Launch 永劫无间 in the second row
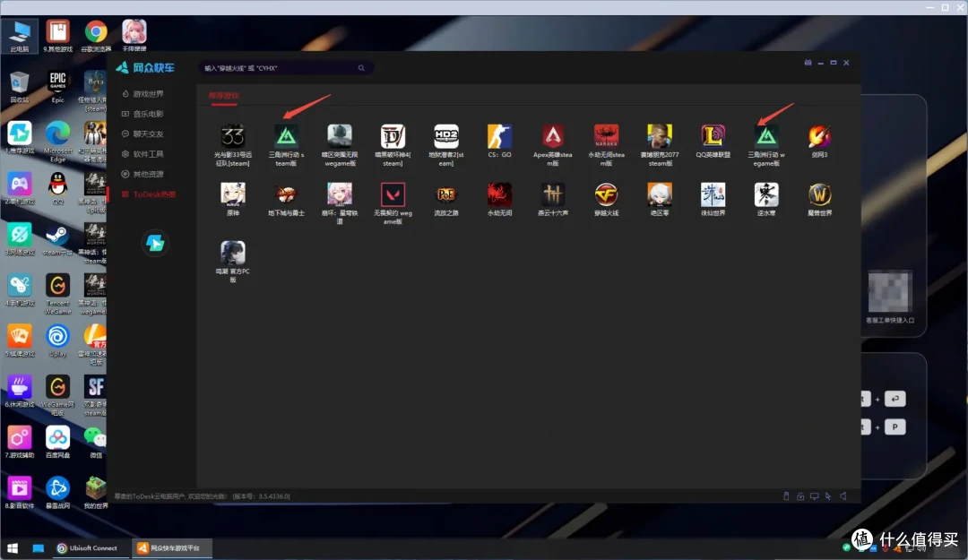The width and height of the screenshot is (968, 560). pos(499,194)
